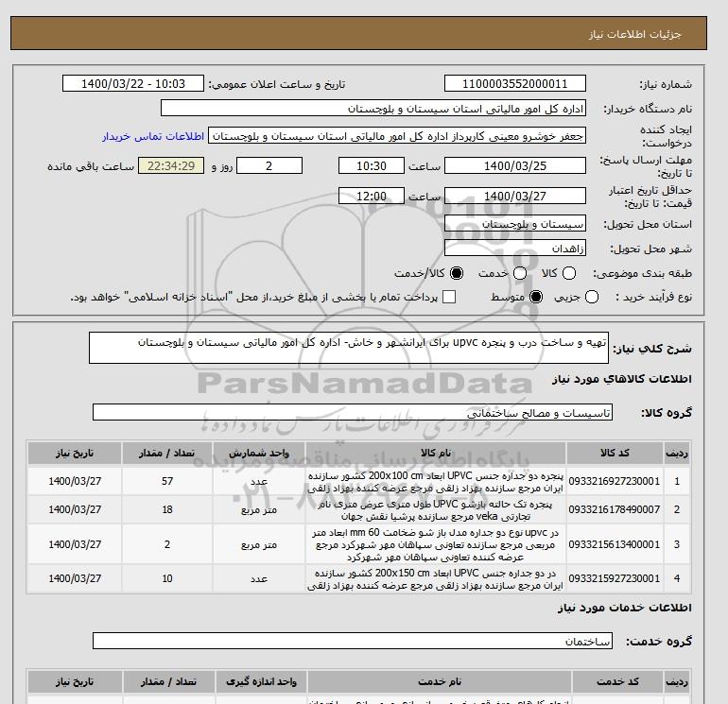Click goods code 0933215613400001
728x704 pixels.
pos(615,544)
